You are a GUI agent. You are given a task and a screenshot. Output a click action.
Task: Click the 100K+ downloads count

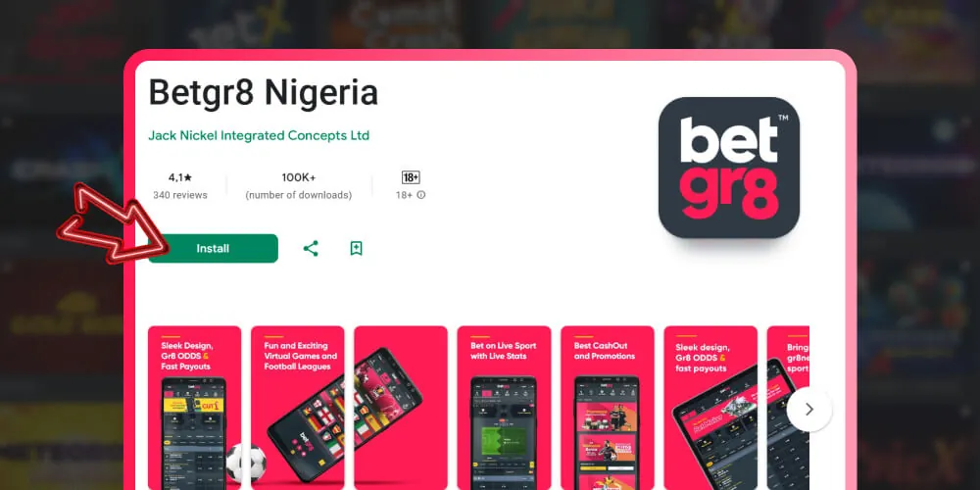tap(299, 177)
